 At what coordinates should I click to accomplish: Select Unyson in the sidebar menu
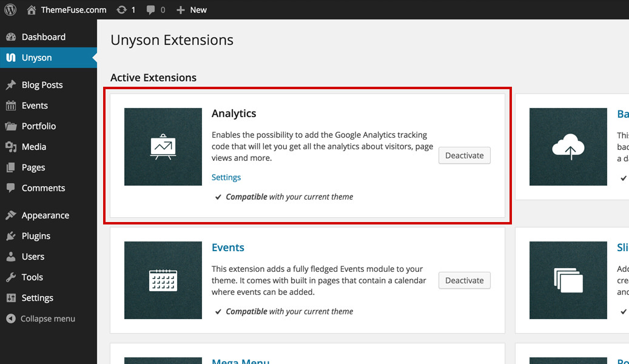click(x=48, y=58)
